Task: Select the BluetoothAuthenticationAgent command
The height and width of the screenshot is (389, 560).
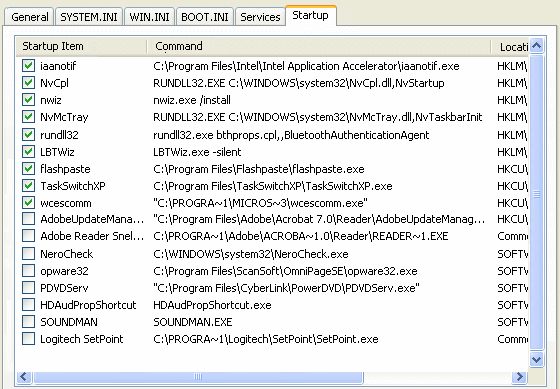Action: click(x=291, y=135)
